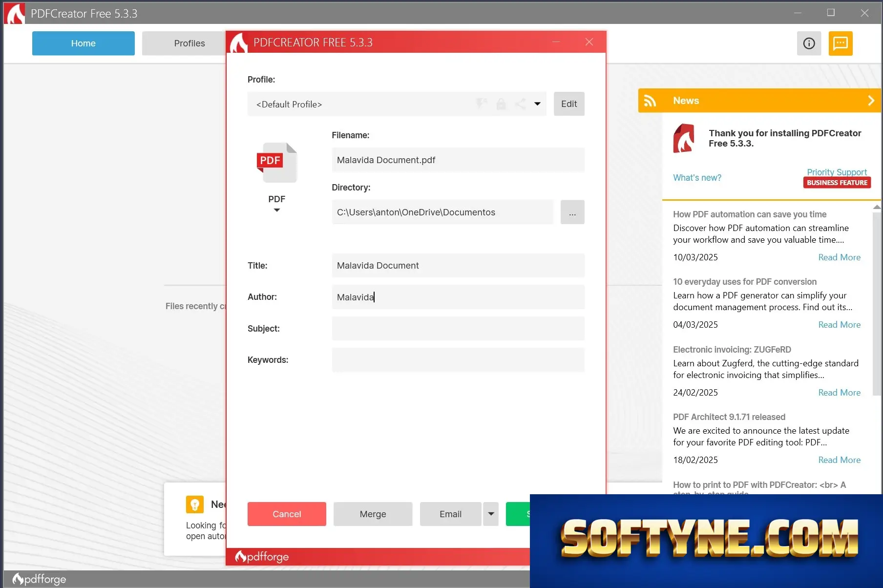This screenshot has width=883, height=588.
Task: Expand the Default Profile dropdown
Action: pos(537,104)
